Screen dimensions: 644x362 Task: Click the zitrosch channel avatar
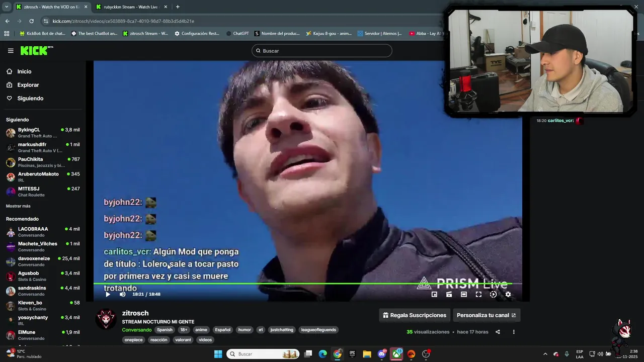click(x=106, y=319)
